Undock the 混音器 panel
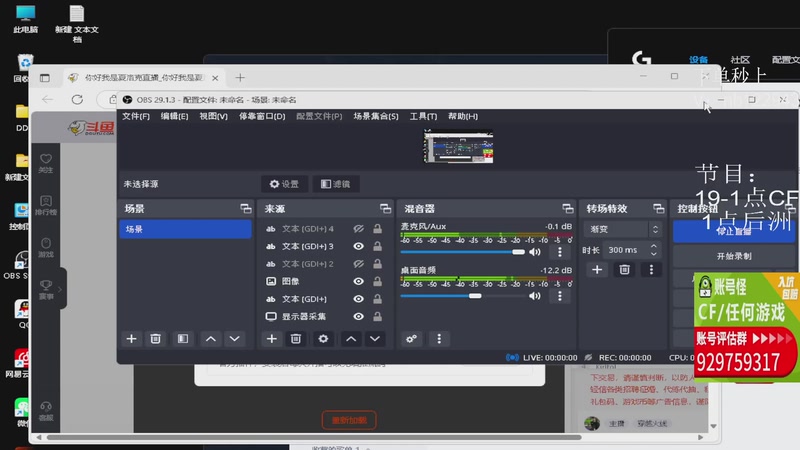Screen dimensions: 800x450 coord(568,208)
